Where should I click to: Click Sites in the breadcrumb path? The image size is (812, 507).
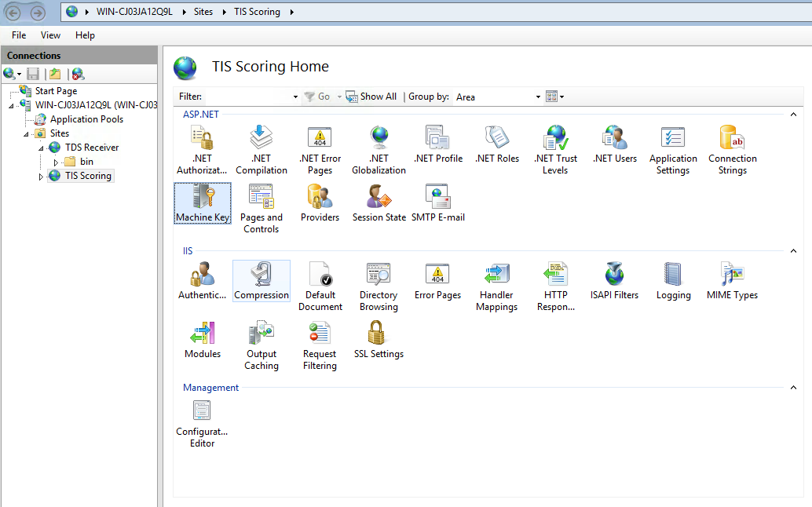(x=203, y=12)
